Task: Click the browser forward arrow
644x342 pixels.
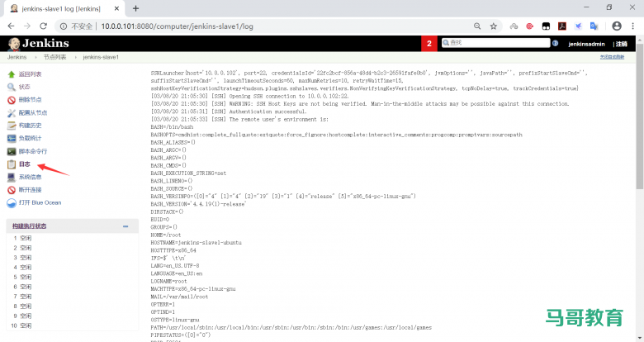Action: 27,26
